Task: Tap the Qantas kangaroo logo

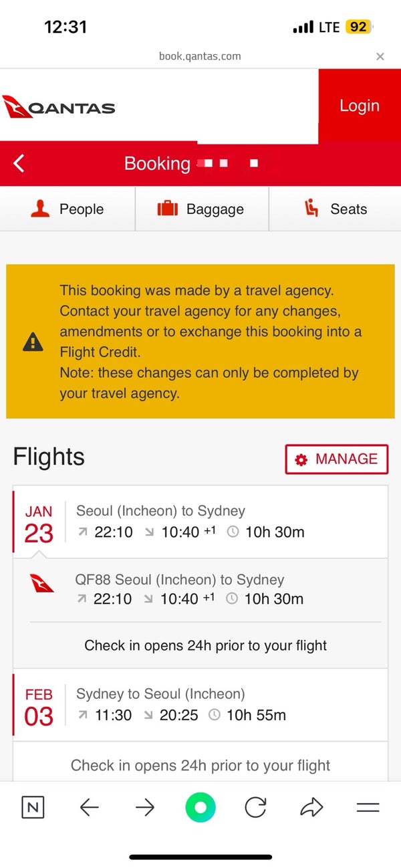Action: 59,107
